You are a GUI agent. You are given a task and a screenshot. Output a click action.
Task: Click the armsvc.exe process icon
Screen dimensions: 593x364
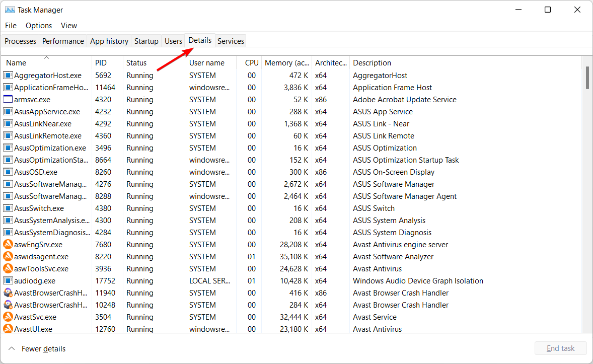click(x=8, y=100)
